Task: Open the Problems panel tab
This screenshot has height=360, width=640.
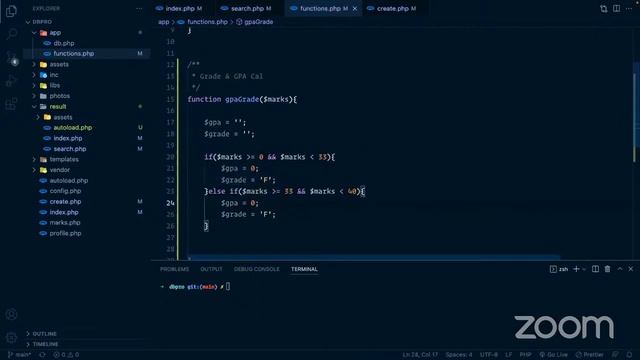Action: [174, 269]
